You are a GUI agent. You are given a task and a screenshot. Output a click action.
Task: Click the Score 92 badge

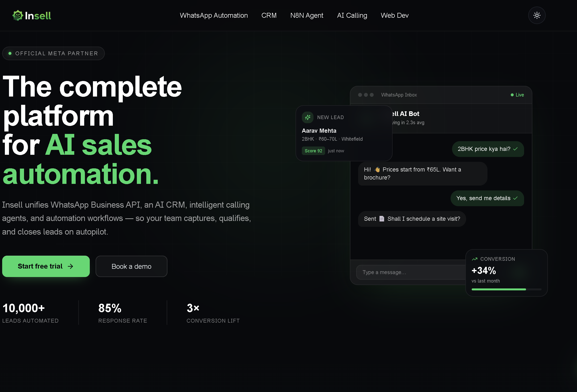click(x=313, y=151)
